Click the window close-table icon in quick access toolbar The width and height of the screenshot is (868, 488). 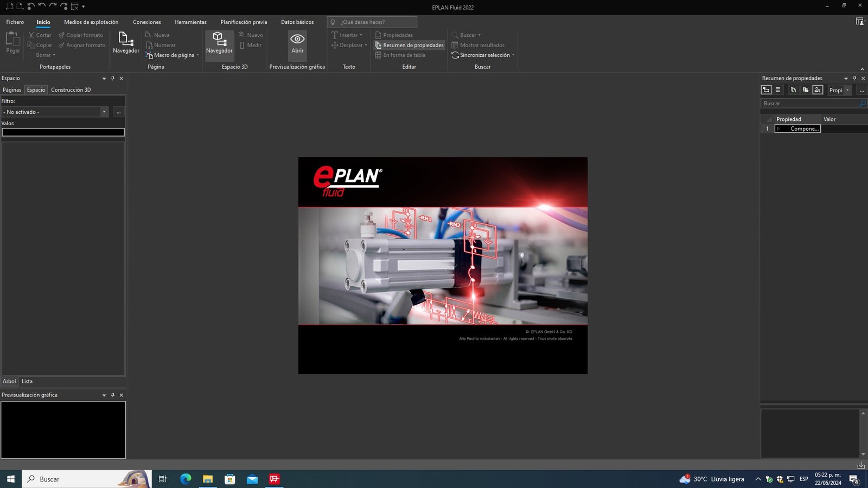75,7
